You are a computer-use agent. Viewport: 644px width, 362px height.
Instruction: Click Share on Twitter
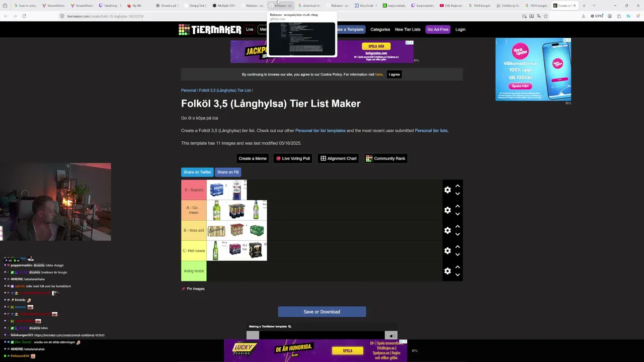tap(197, 172)
